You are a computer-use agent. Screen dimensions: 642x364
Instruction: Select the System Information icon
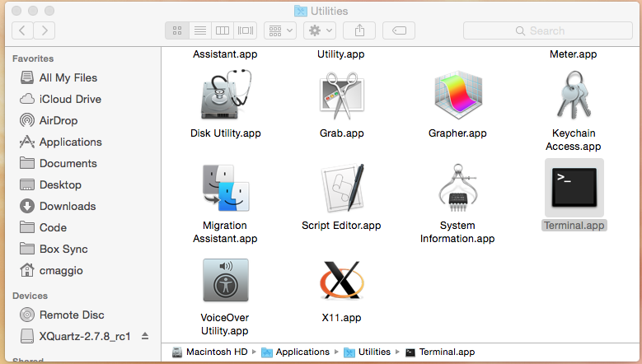(457, 188)
